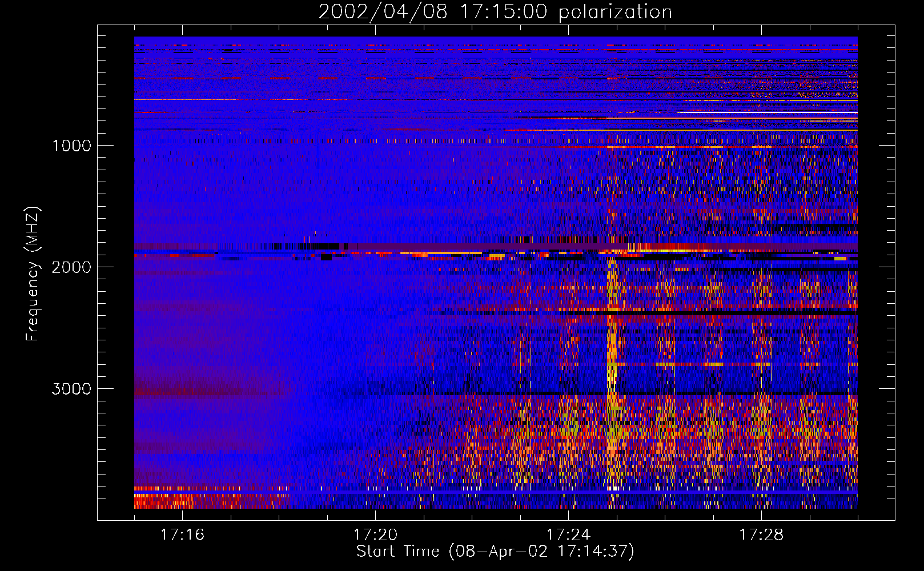Click the 17:24 time tick label

568,534
